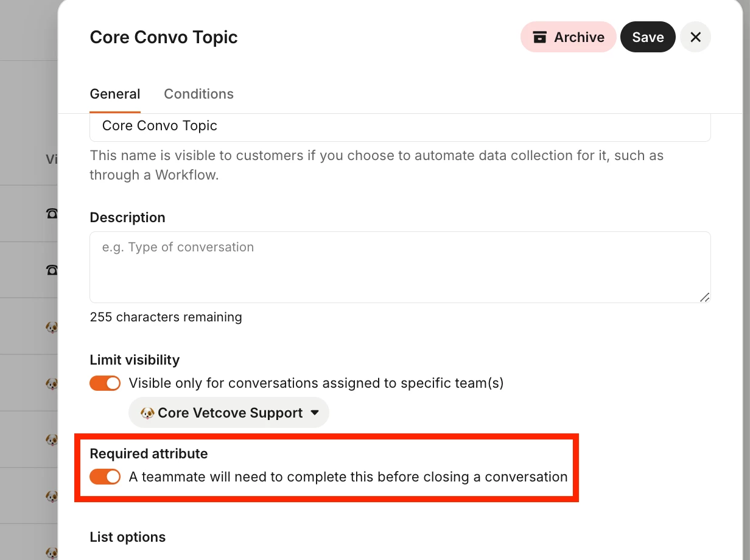Click the List options heading
This screenshot has width=750, height=560.
point(128,537)
